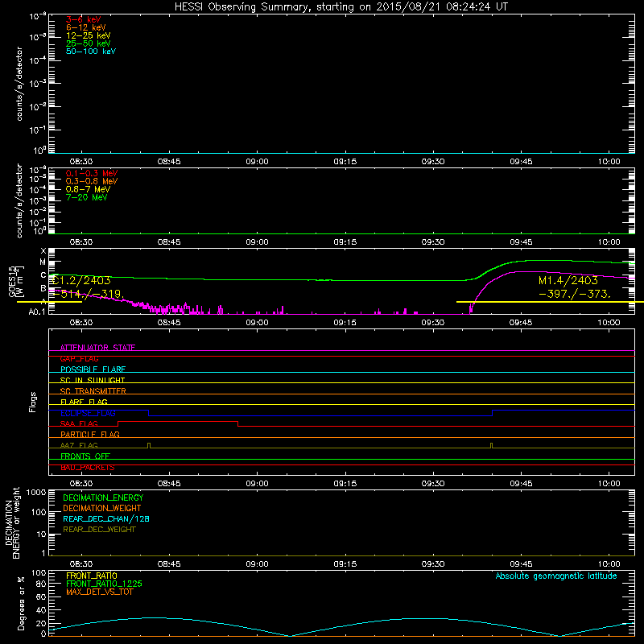This screenshot has width=644, height=644.
Task: Click the SC_TRANSMITTER flag label
Action: click(x=93, y=391)
